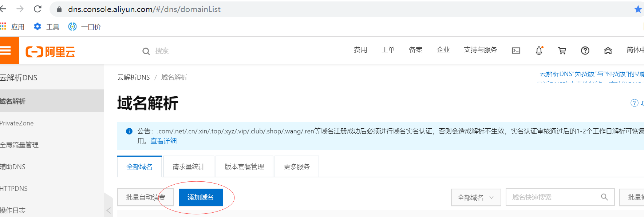The width and height of the screenshot is (644, 217).
Task: Reload the page with the refresh icon
Action: (x=37, y=9)
